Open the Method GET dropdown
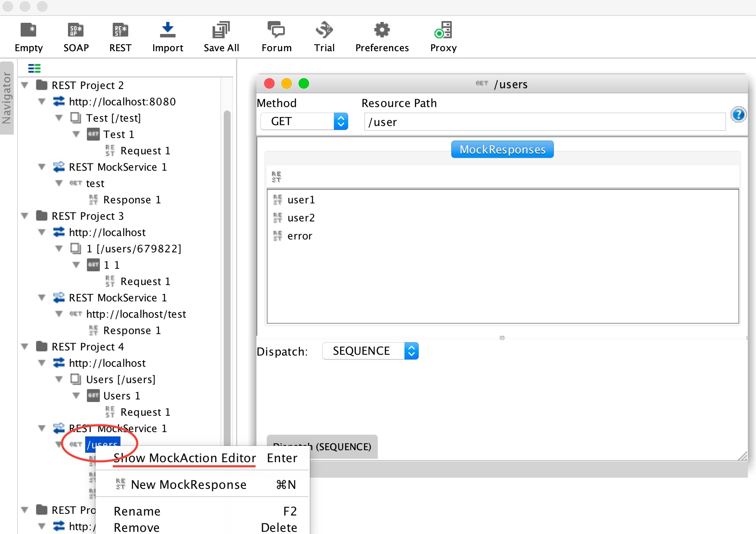This screenshot has height=534, width=756. click(304, 121)
